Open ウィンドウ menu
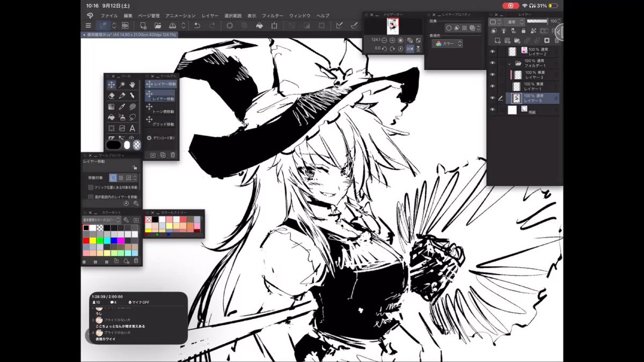 pyautogui.click(x=300, y=16)
